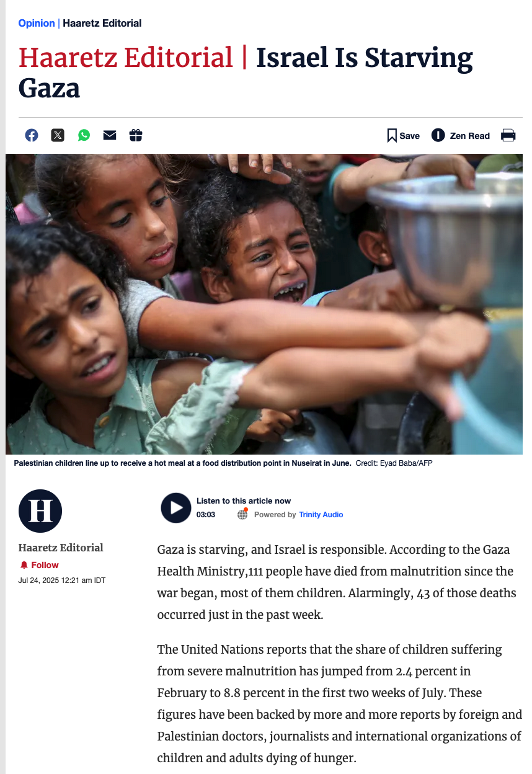The height and width of the screenshot is (774, 532).
Task: Click the red Haaretz Editorial headline prefix
Action: 126,58
